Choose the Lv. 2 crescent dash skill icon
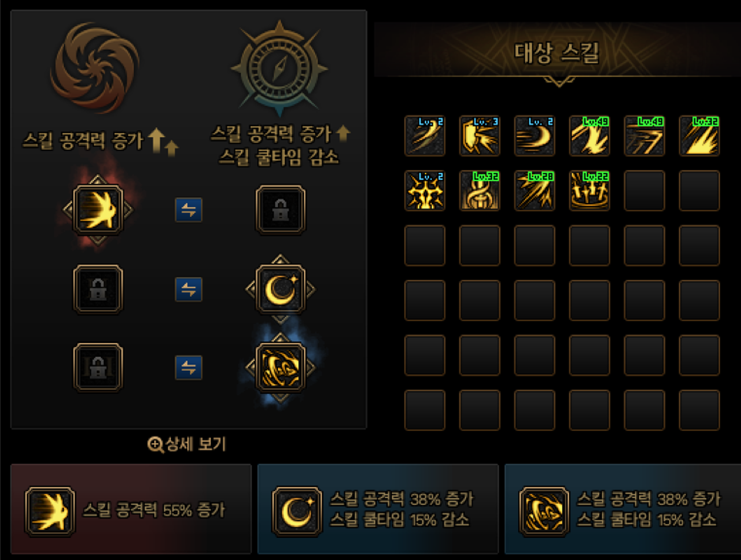The width and height of the screenshot is (741, 560). point(534,136)
